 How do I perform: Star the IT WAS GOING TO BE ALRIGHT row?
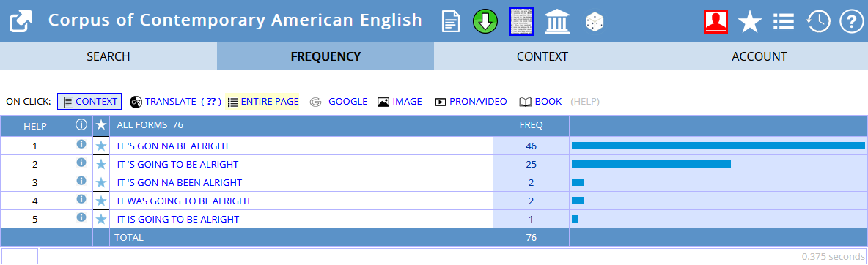(x=100, y=201)
